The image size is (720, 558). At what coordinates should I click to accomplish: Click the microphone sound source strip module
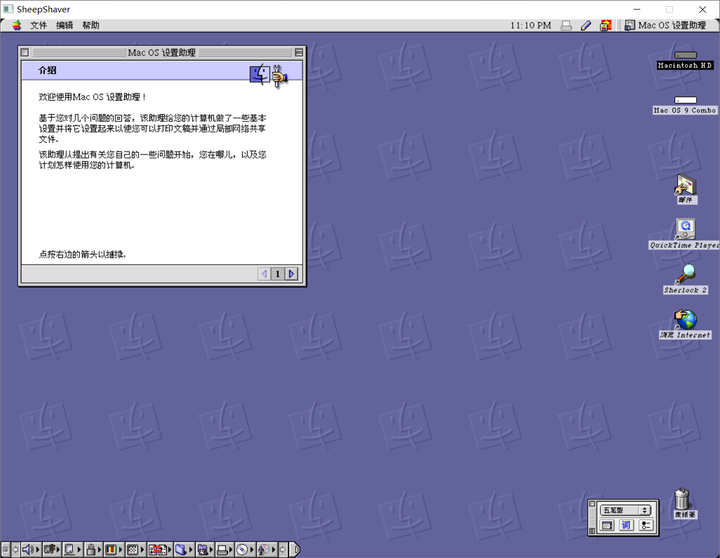point(264,549)
